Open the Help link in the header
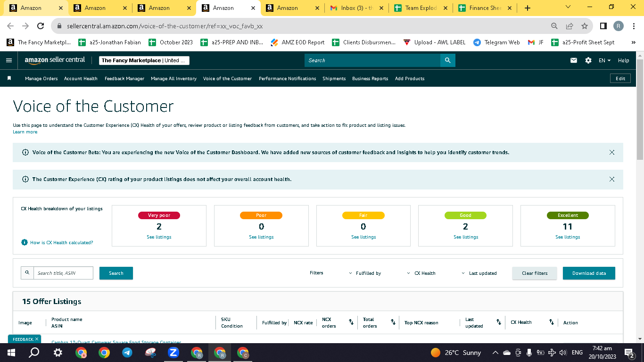Screen dimensions: 644x362 coord(623,60)
